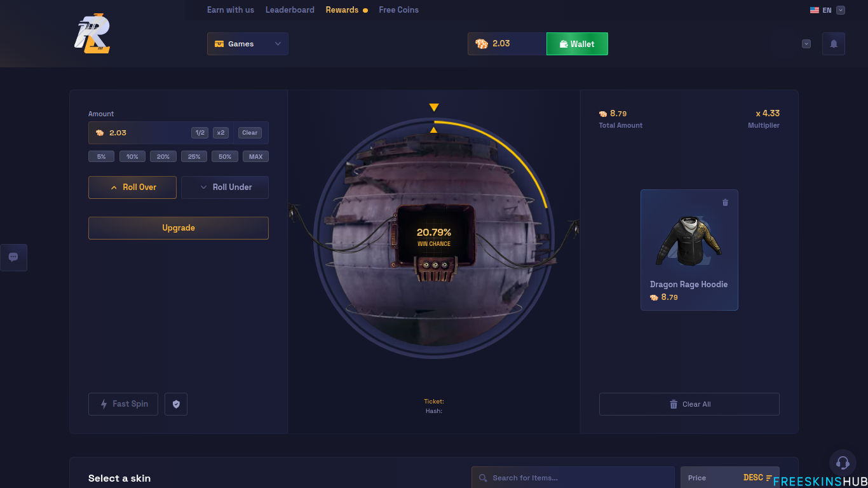The height and width of the screenshot is (488, 868).
Task: Expand the user menu chevron beside bell
Action: 806,44
